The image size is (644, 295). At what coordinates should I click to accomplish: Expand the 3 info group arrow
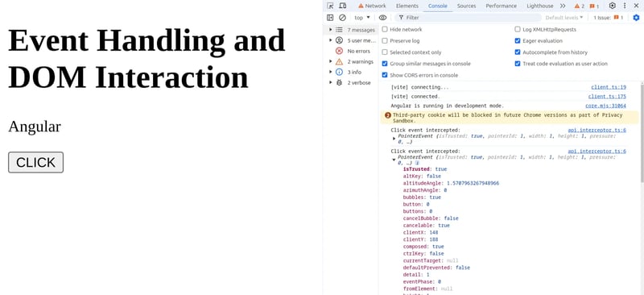click(331, 72)
